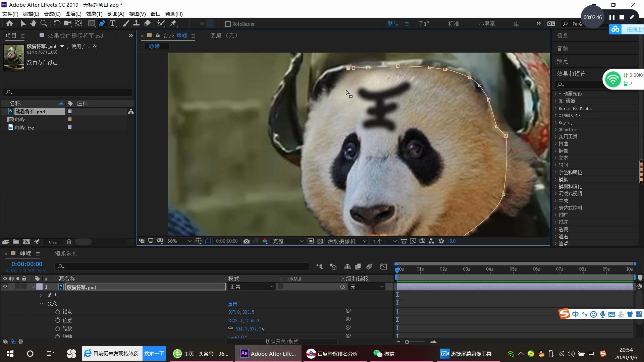Click 切换开关/模式 button
644x362 pixels.
[282, 342]
